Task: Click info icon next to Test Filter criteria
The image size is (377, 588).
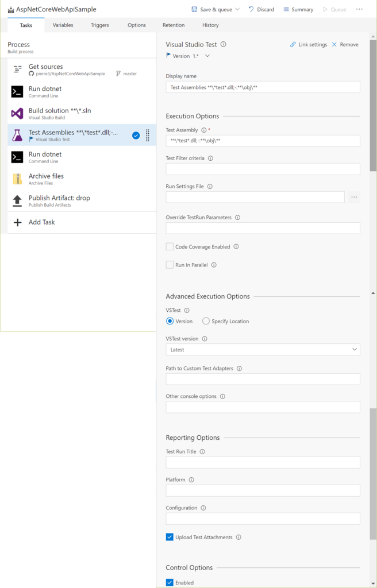Action: click(210, 158)
